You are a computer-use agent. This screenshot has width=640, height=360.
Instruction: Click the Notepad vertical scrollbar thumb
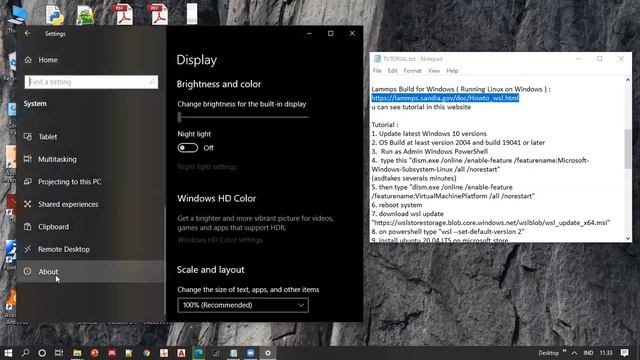pos(628,149)
